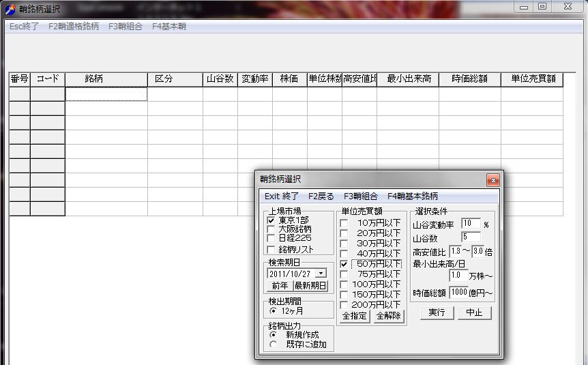Check the 大阪銘柄 checkbox
The height and width of the screenshot is (365, 588).
click(x=271, y=229)
